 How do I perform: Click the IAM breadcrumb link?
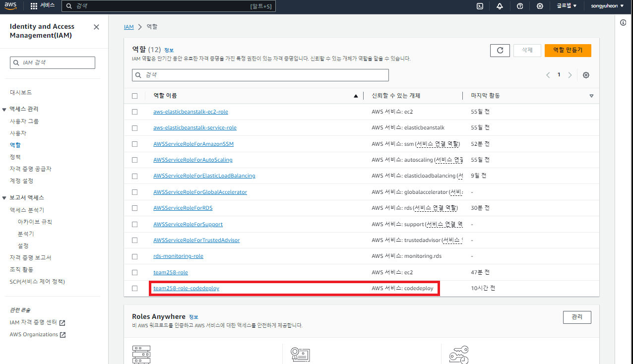129,27
